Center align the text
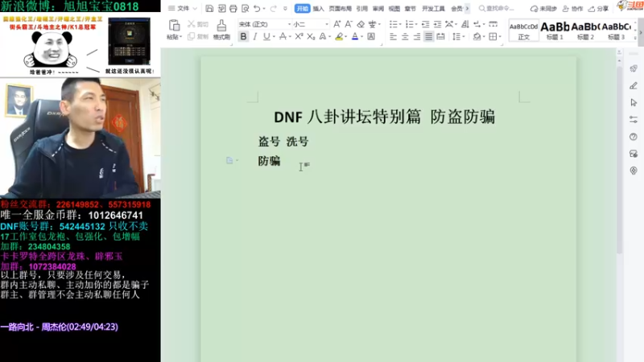Screen dimensions: 644x362 (x=405, y=36)
